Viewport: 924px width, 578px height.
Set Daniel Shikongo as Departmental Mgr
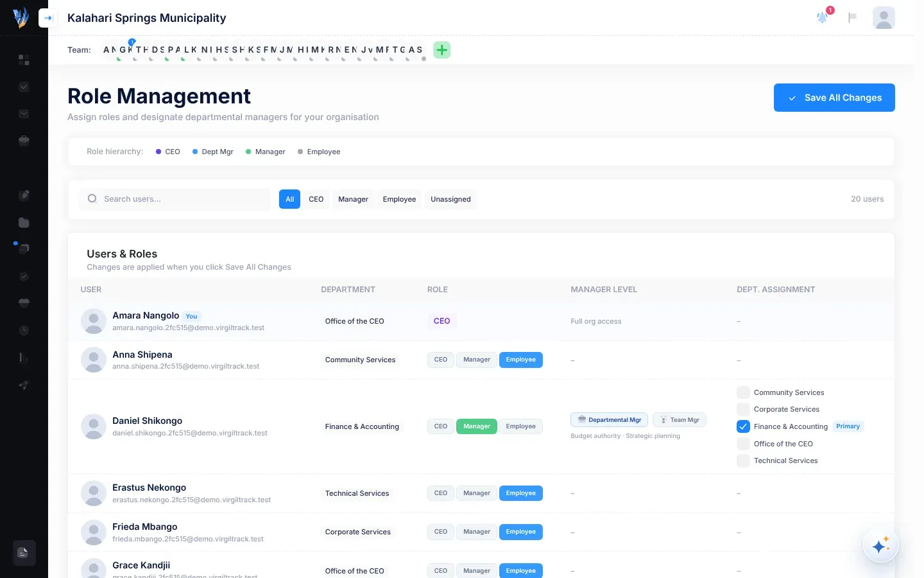tap(609, 420)
